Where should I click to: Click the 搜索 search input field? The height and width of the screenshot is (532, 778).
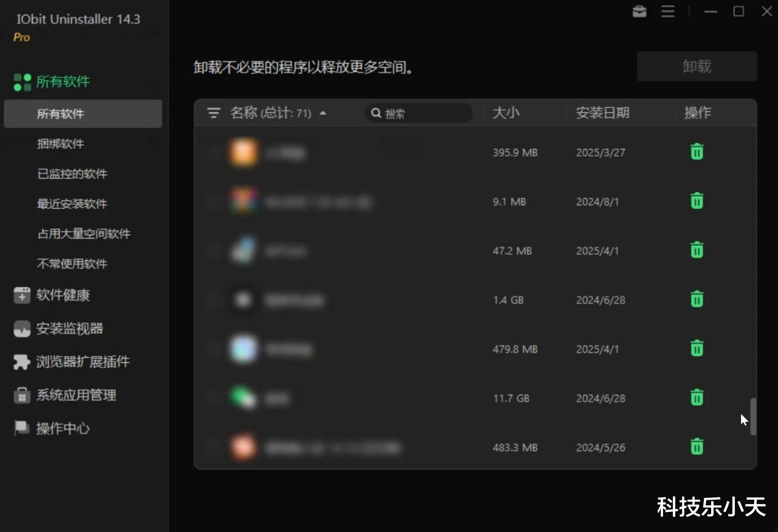[418, 113]
